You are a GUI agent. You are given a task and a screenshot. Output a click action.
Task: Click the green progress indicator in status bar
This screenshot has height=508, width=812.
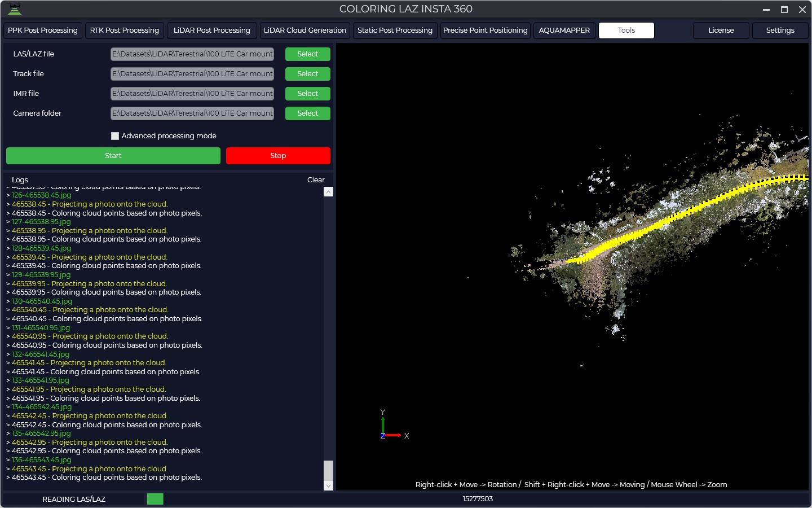tap(155, 499)
